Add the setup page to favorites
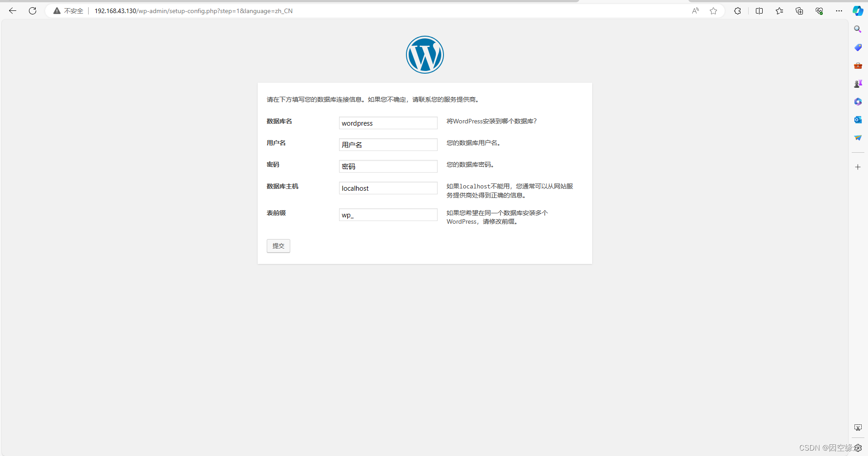 [713, 11]
